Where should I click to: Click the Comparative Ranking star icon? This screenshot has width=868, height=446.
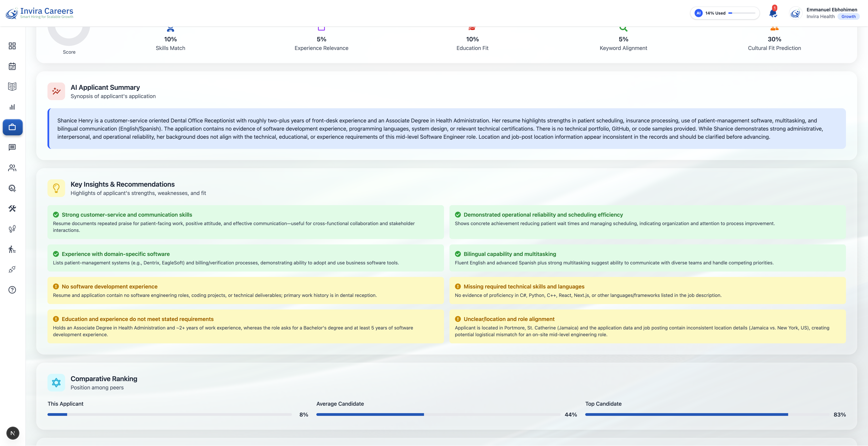[56, 382]
